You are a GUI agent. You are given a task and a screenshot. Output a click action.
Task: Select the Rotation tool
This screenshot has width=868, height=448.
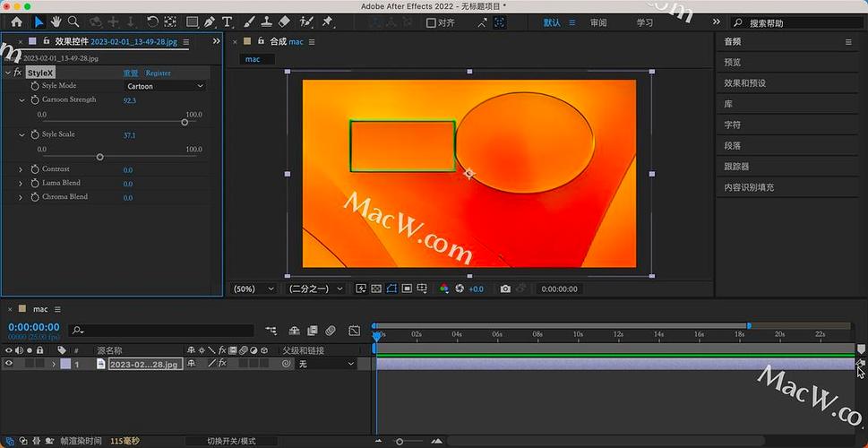(x=152, y=22)
